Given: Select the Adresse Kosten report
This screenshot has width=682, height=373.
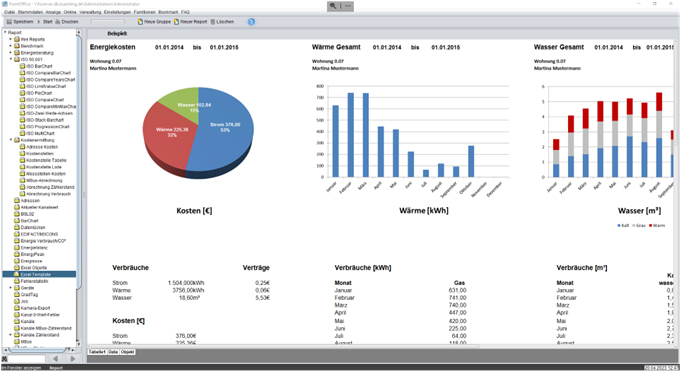Looking at the screenshot, I should pyautogui.click(x=38, y=147).
